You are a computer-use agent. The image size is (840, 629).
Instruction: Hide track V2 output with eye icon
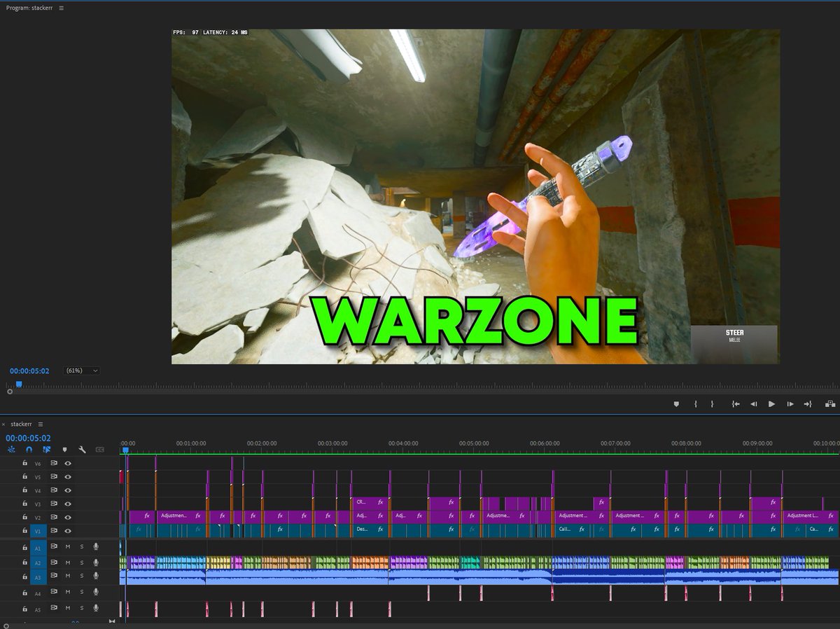click(x=68, y=517)
